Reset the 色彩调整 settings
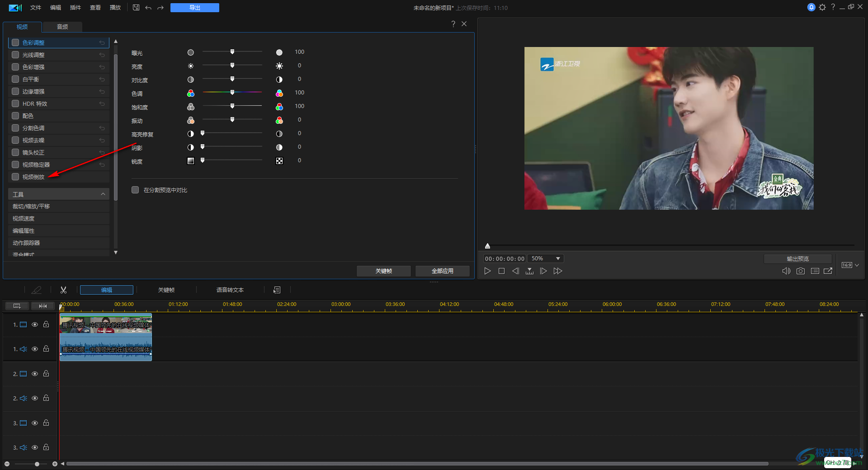The image size is (868, 470). [x=102, y=42]
